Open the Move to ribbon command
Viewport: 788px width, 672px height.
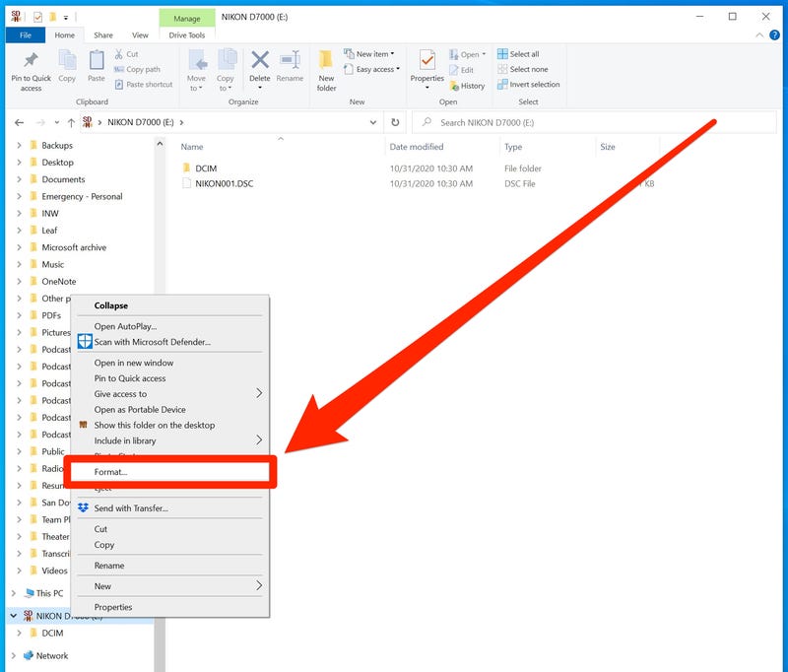[196, 70]
